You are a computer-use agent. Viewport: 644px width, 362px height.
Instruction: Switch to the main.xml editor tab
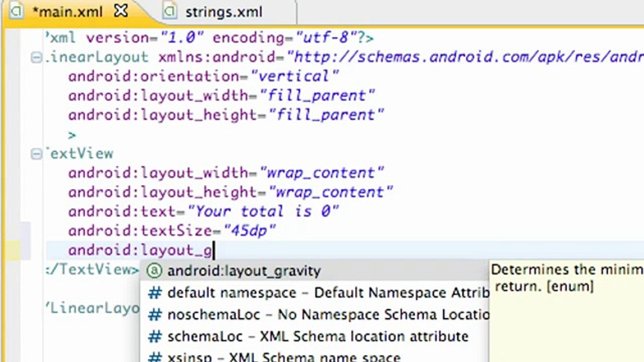click(x=67, y=12)
